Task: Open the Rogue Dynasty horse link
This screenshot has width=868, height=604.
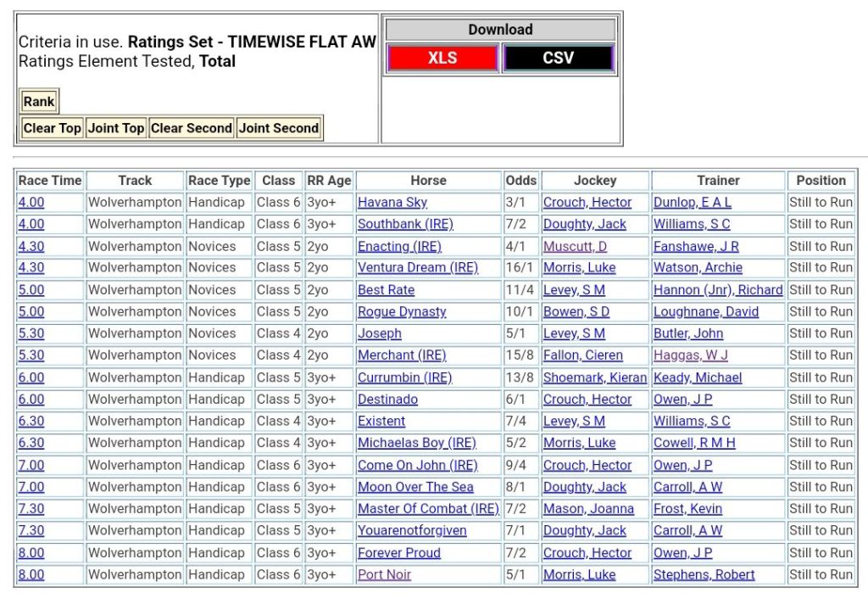Action: click(x=402, y=311)
